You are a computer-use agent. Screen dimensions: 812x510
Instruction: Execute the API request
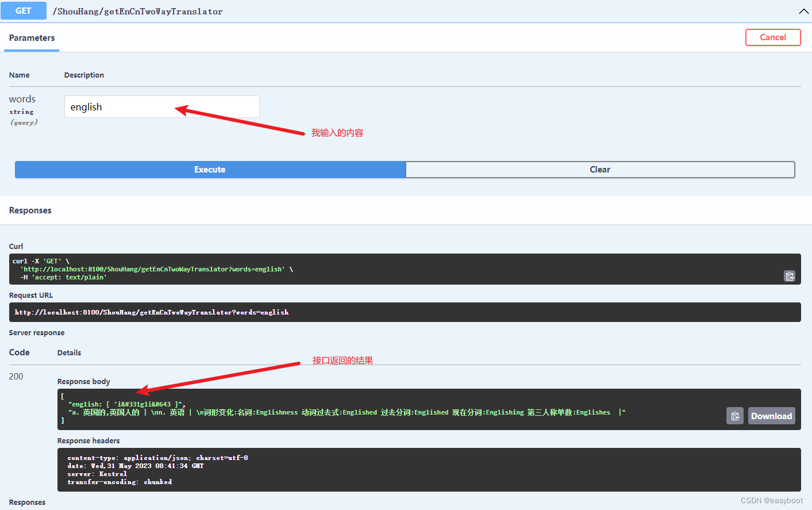(210, 170)
